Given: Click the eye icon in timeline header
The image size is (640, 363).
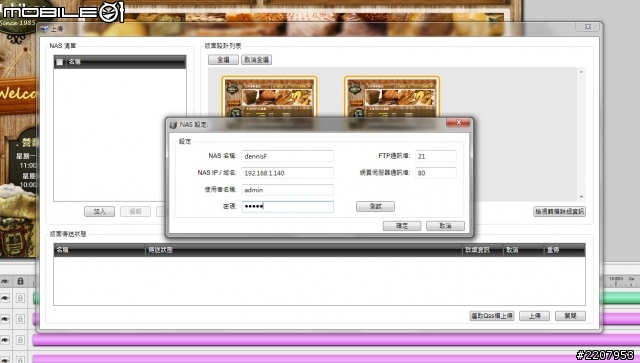Looking at the screenshot, I should pos(5,281).
